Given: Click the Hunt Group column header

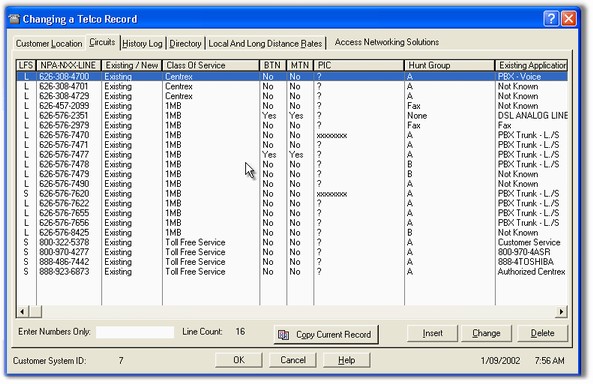Looking at the screenshot, I should pos(449,65).
